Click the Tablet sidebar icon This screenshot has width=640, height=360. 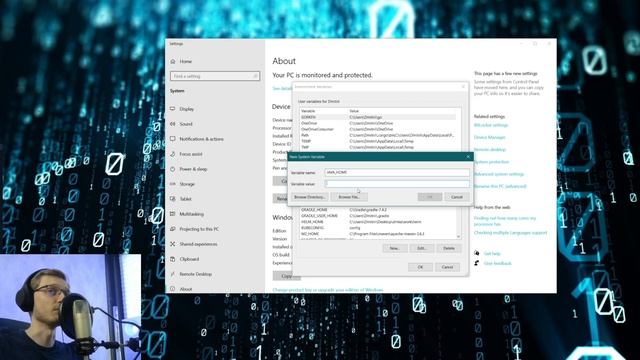pyautogui.click(x=173, y=199)
